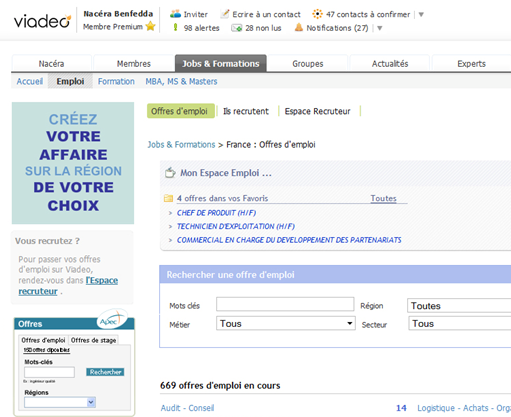
Task: Click the Apec Rechercher button
Action: tap(105, 372)
